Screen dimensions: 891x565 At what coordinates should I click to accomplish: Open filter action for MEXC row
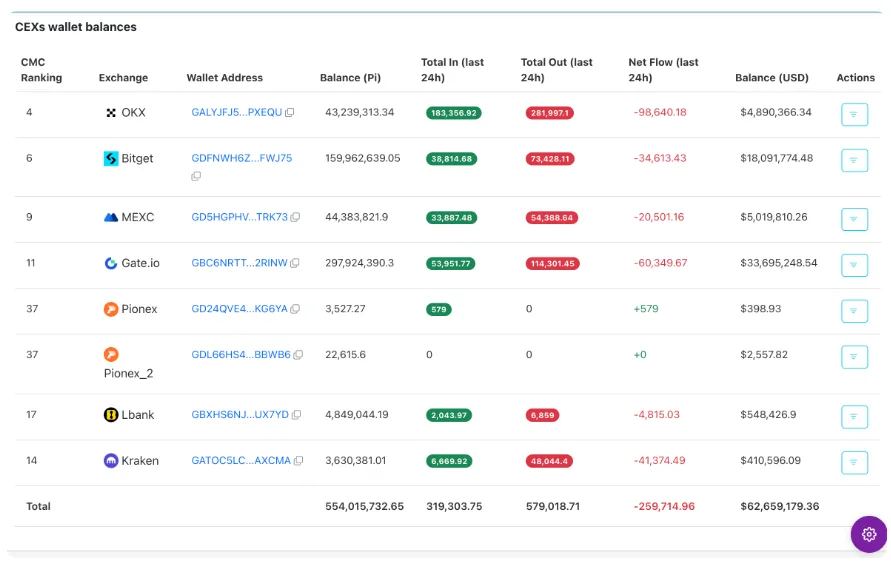pyautogui.click(x=854, y=219)
